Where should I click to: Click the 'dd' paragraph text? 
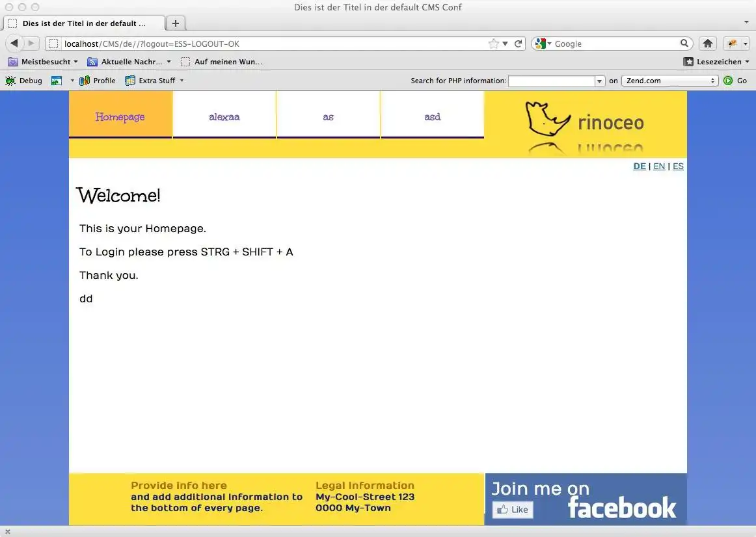(x=86, y=298)
